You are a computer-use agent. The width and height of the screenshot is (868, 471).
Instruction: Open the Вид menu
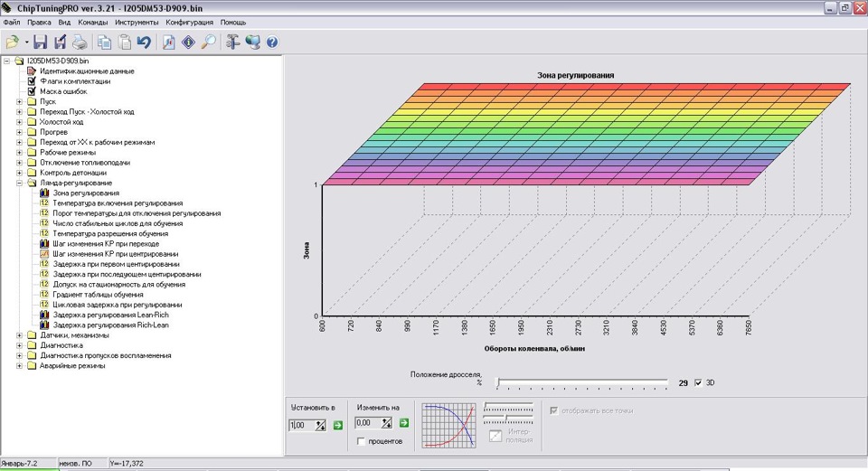(x=64, y=23)
